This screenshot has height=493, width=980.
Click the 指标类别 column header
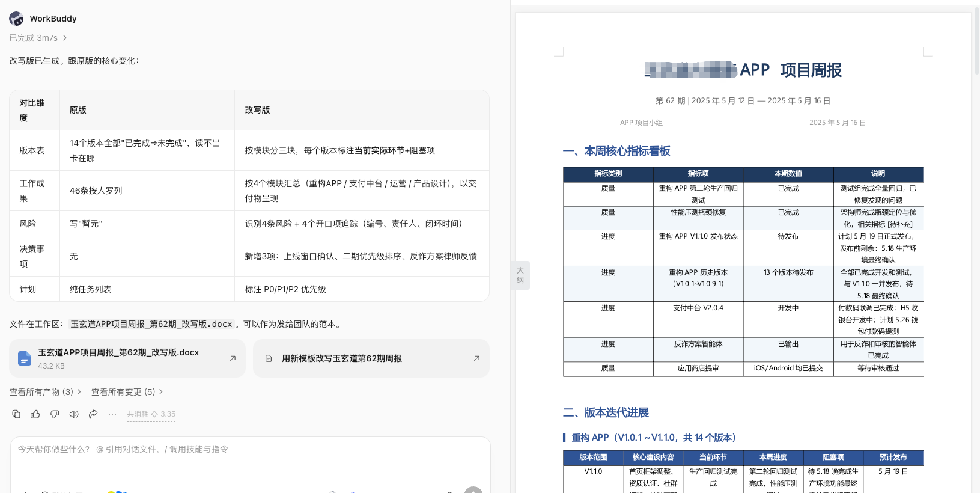pyautogui.click(x=608, y=173)
